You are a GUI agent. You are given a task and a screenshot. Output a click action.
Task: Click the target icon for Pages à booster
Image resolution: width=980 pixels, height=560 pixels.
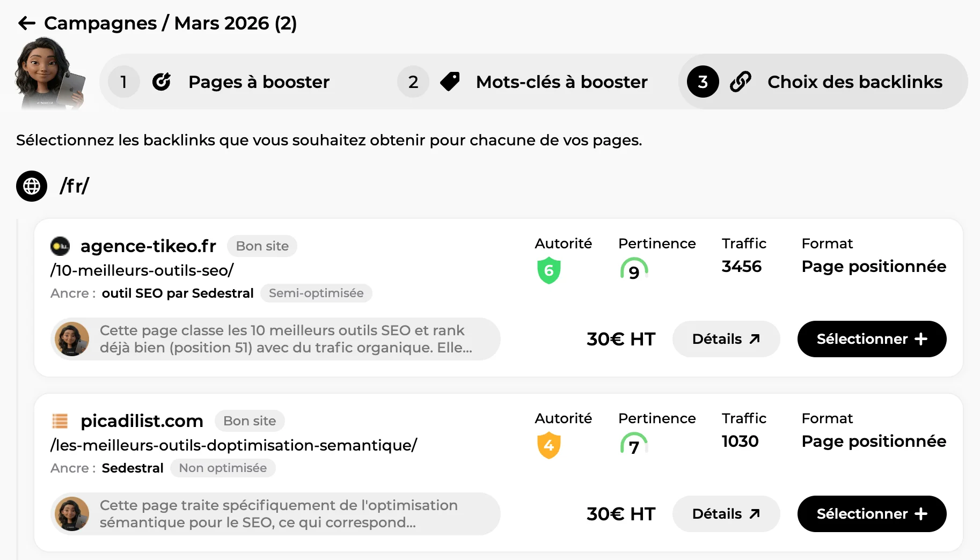(162, 82)
